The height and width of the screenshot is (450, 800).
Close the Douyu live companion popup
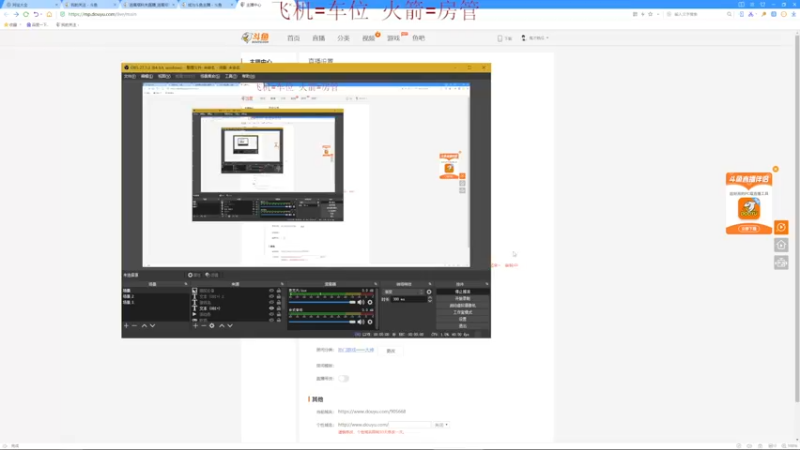pyautogui.click(x=776, y=169)
